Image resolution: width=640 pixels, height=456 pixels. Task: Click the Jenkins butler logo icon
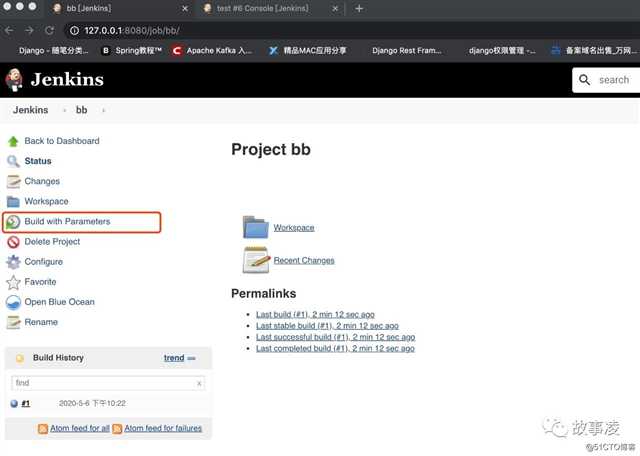[14, 80]
